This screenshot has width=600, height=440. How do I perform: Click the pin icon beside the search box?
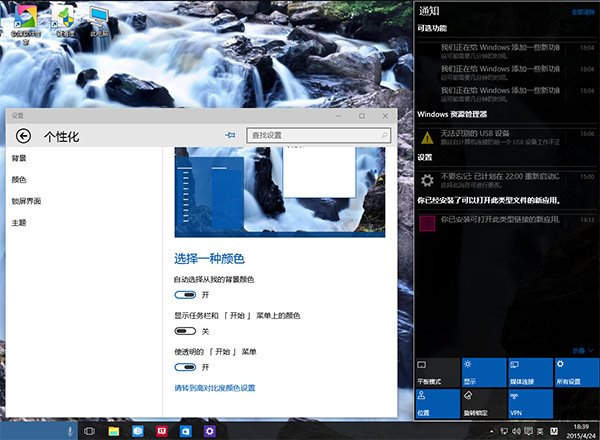point(231,135)
